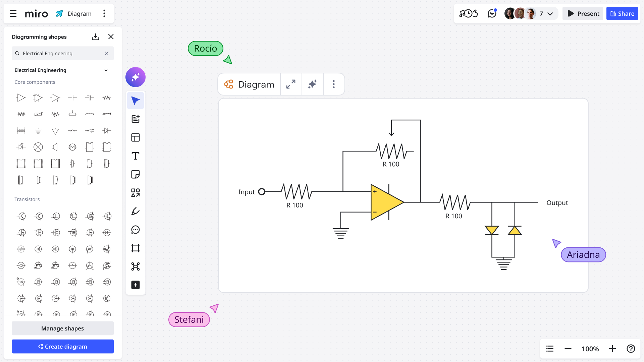Click the mind map diagramming tool
This screenshot has width=644, height=362.
(136, 266)
